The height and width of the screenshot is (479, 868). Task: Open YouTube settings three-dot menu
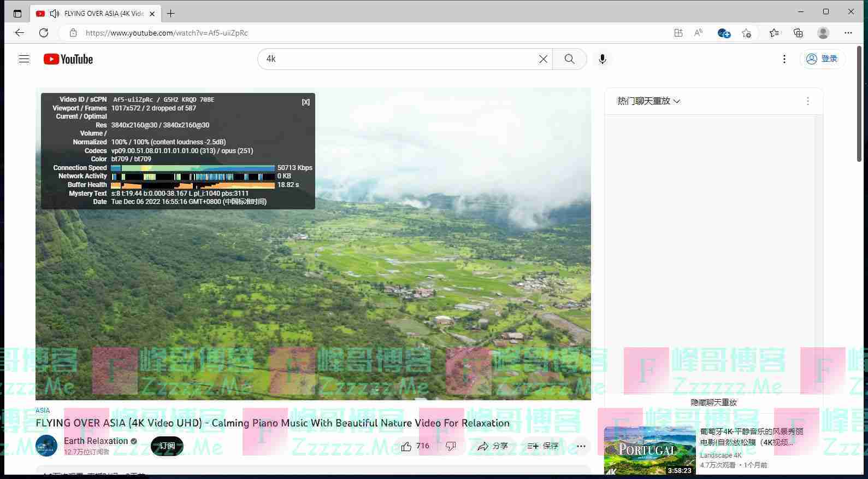[x=784, y=59]
